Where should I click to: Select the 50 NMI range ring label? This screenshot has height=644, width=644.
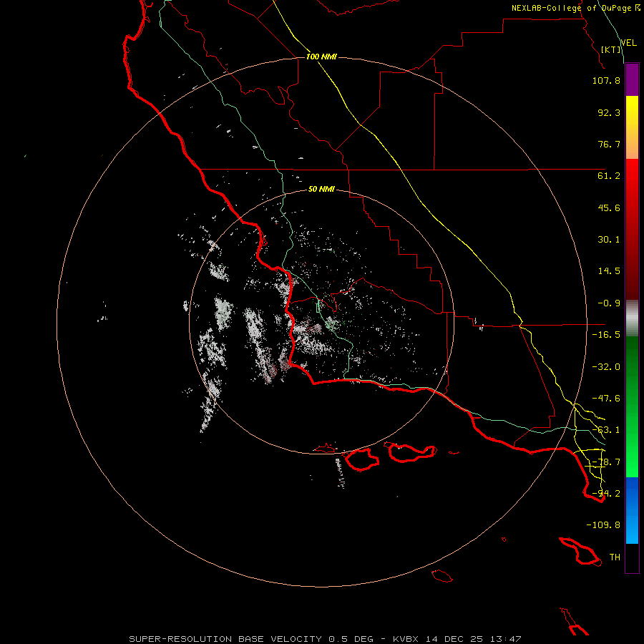coord(321,189)
